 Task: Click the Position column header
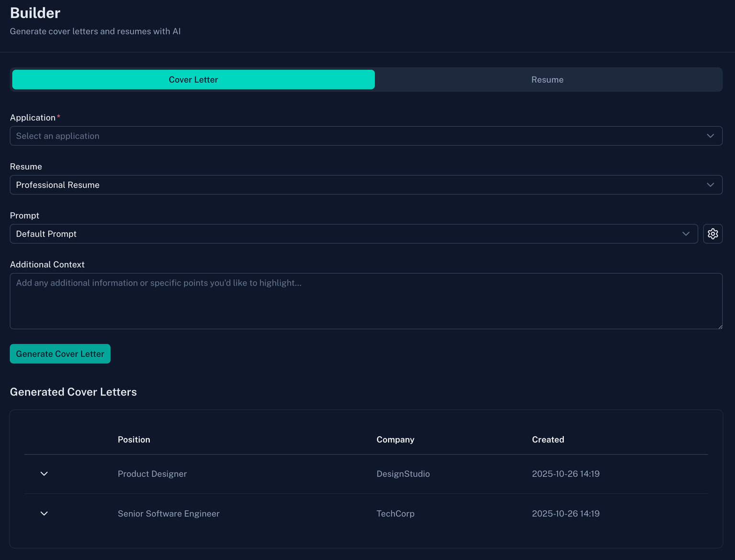click(134, 439)
